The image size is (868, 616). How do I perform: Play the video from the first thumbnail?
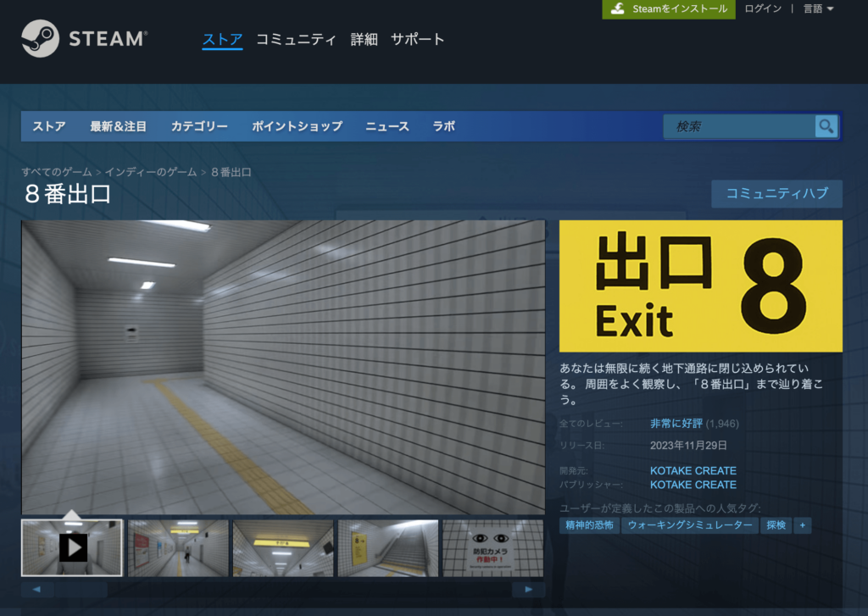tap(73, 547)
